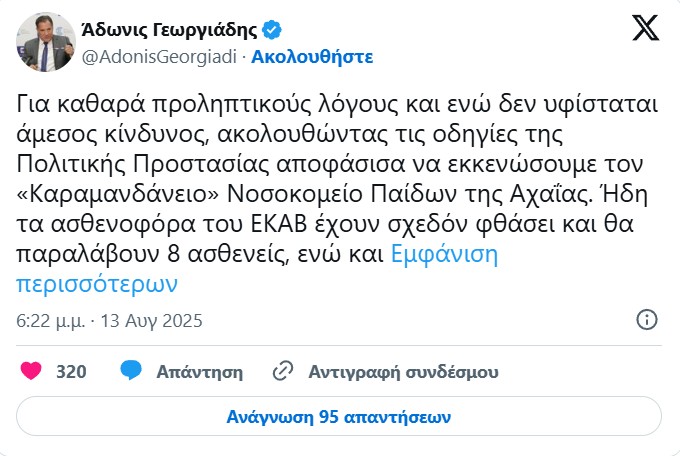Open Άδωνις Γεωργιάδης profile picture

[41, 41]
